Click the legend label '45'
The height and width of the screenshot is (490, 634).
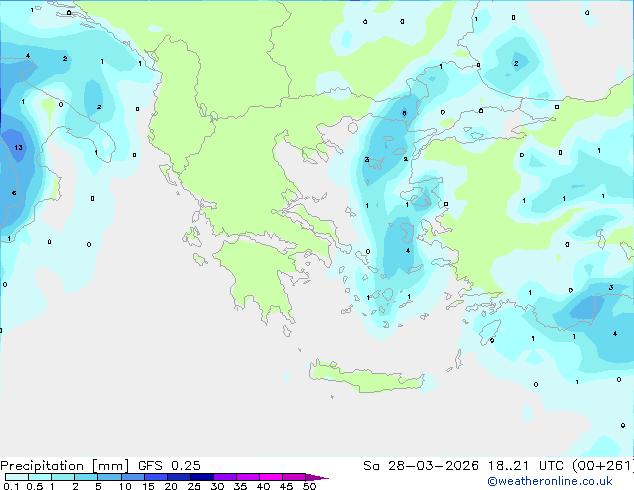286,486
